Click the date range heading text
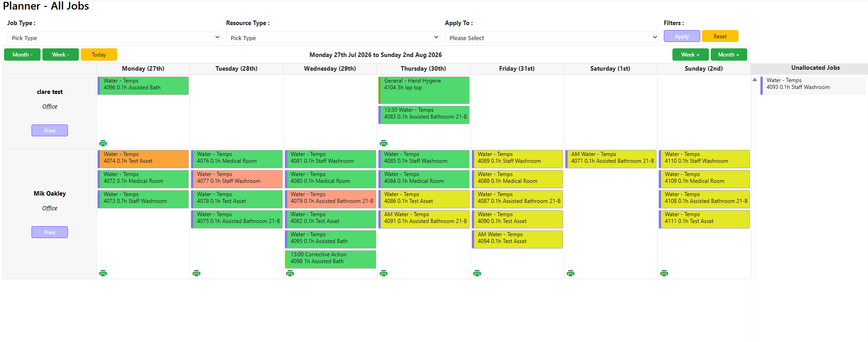Viewport: 868px width, 342px height. coord(376,55)
